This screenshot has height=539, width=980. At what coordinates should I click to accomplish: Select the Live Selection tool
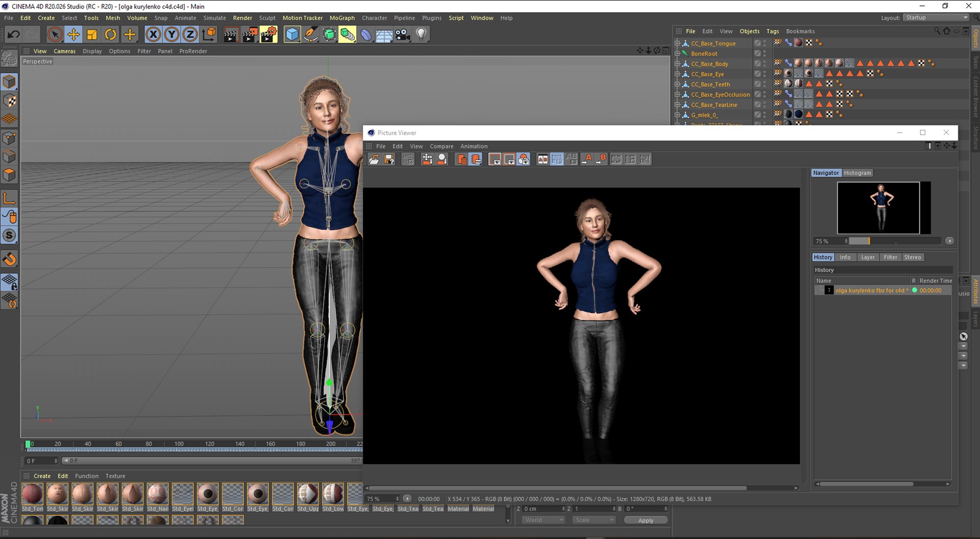click(55, 34)
